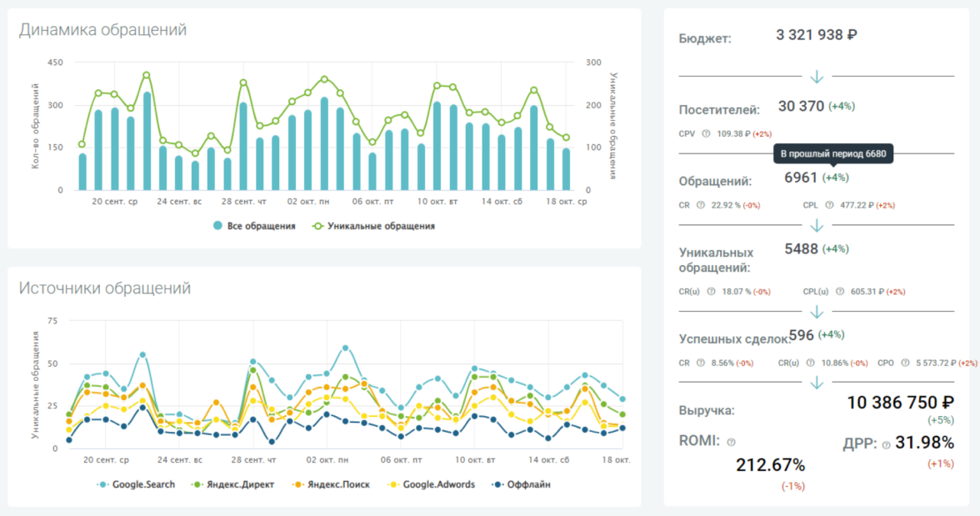Click the help icon beside CR(u) 18.07 %
Viewport: 980px width, 516px height.
tap(711, 292)
